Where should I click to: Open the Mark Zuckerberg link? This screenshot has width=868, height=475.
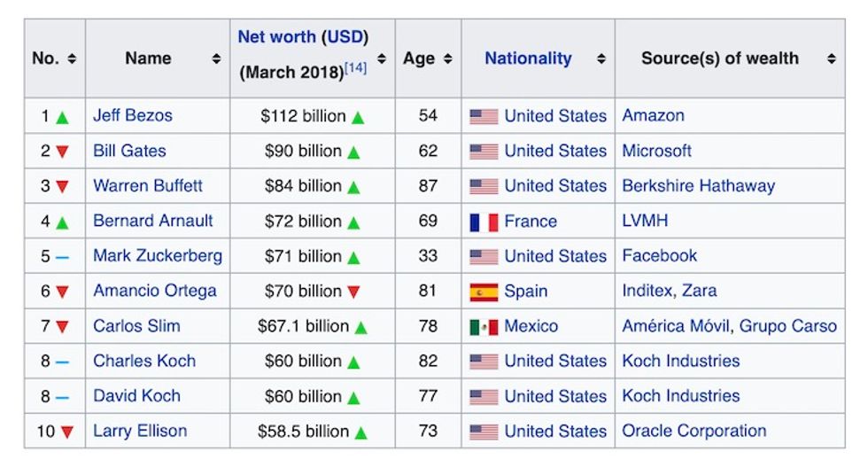click(158, 255)
